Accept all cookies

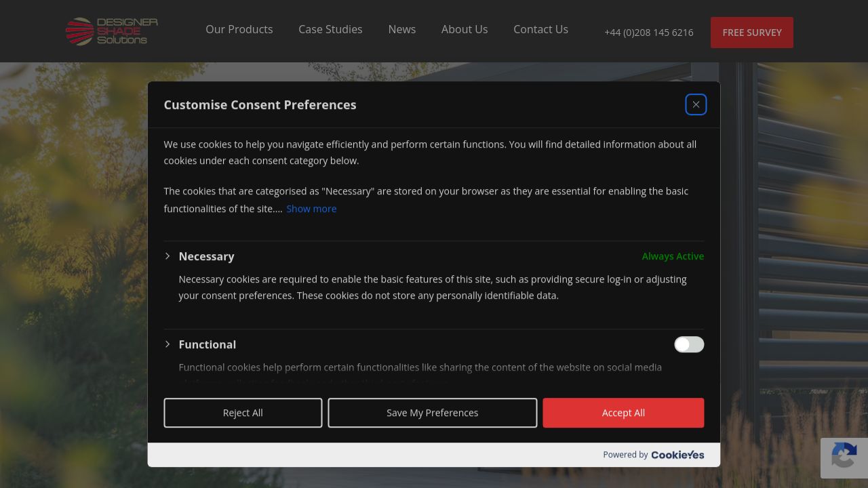[x=623, y=413]
